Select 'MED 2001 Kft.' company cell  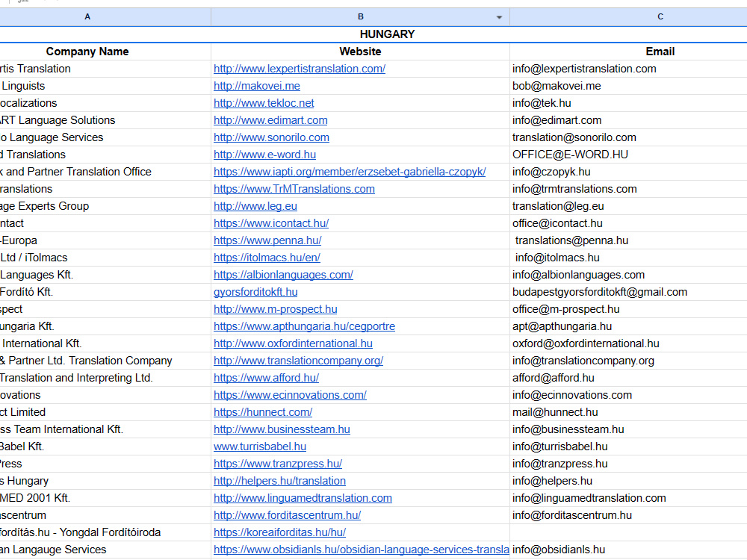[x=105, y=497]
